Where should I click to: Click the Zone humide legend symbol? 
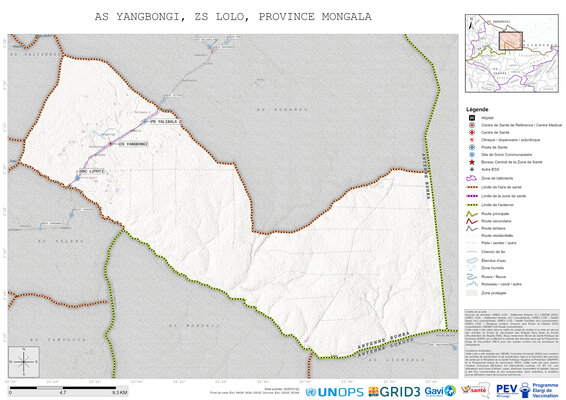point(472,268)
